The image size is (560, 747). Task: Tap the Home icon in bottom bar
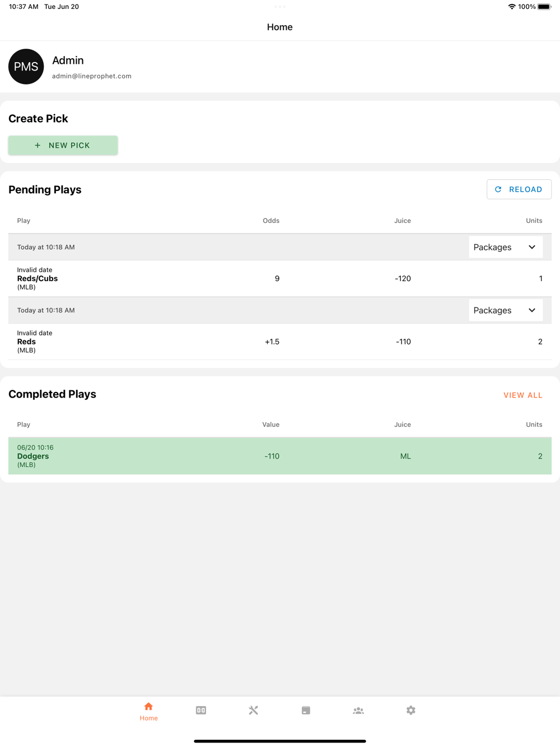(x=148, y=707)
